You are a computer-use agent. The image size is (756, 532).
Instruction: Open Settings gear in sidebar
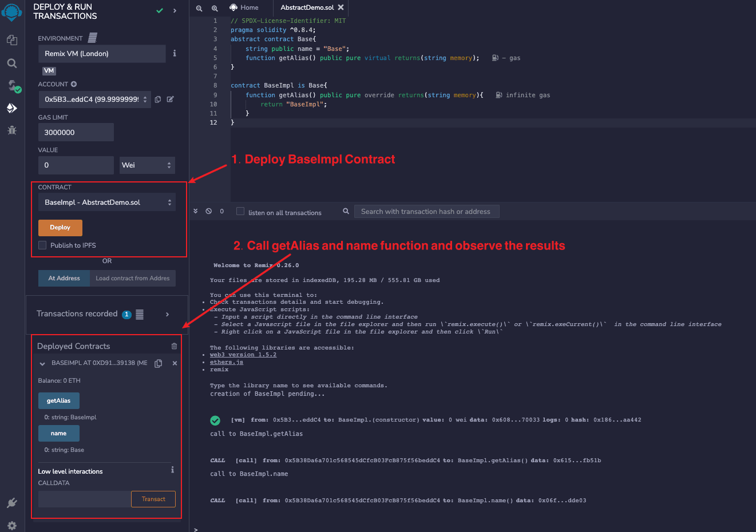11,525
